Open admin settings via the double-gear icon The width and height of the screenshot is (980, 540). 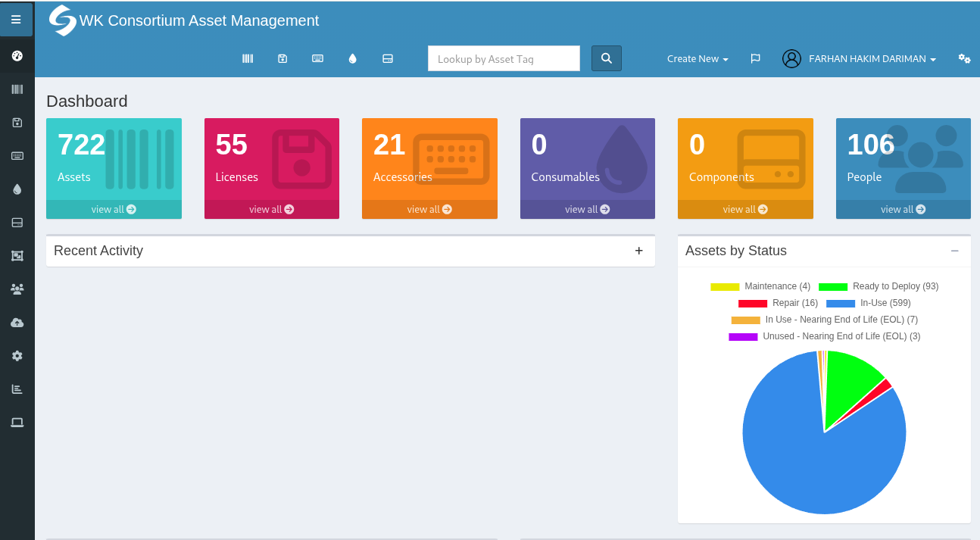pos(964,58)
